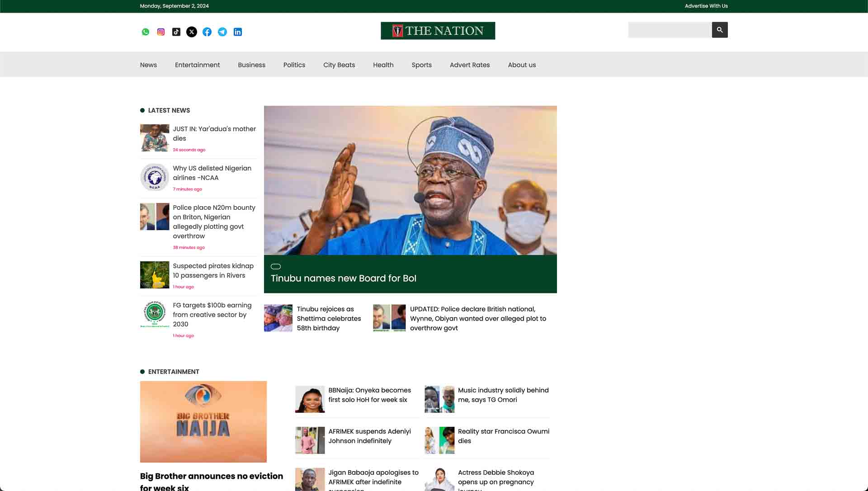
Task: Click the Advertise With Us link
Action: (706, 6)
